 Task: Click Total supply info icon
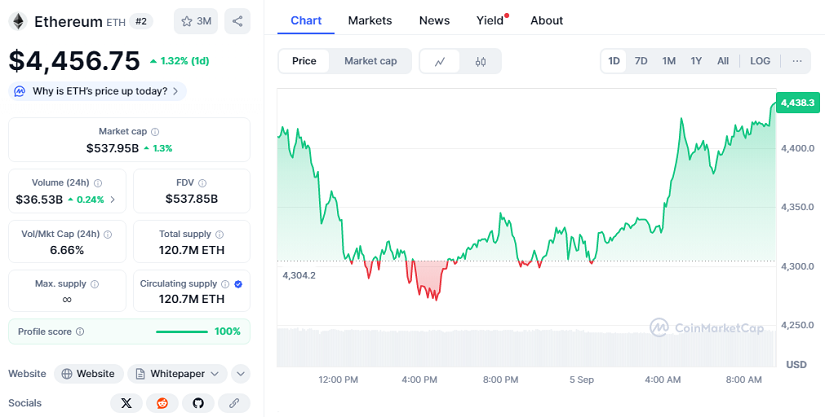219,235
